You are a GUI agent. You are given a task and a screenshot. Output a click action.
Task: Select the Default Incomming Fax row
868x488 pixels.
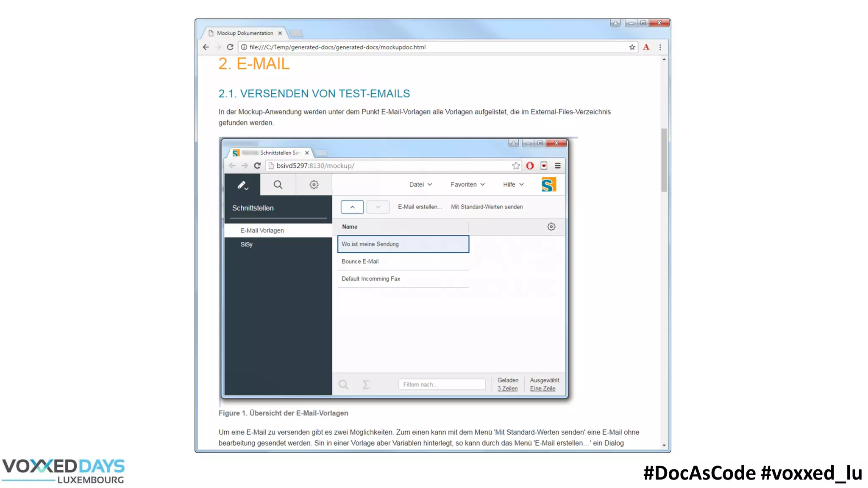(403, 279)
